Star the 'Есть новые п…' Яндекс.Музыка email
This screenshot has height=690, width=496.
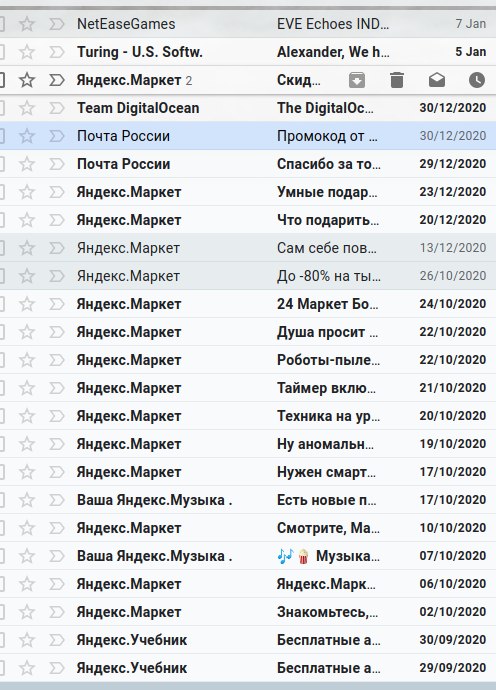27,500
